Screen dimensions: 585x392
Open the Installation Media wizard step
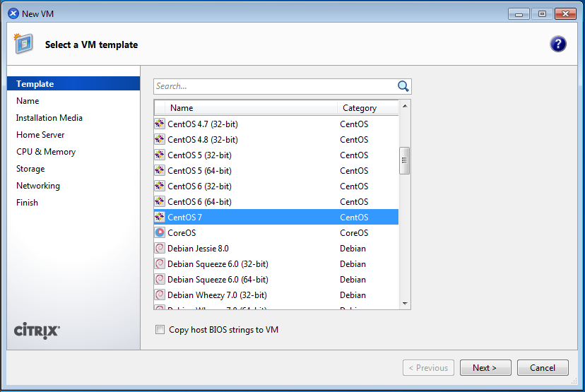tap(49, 118)
